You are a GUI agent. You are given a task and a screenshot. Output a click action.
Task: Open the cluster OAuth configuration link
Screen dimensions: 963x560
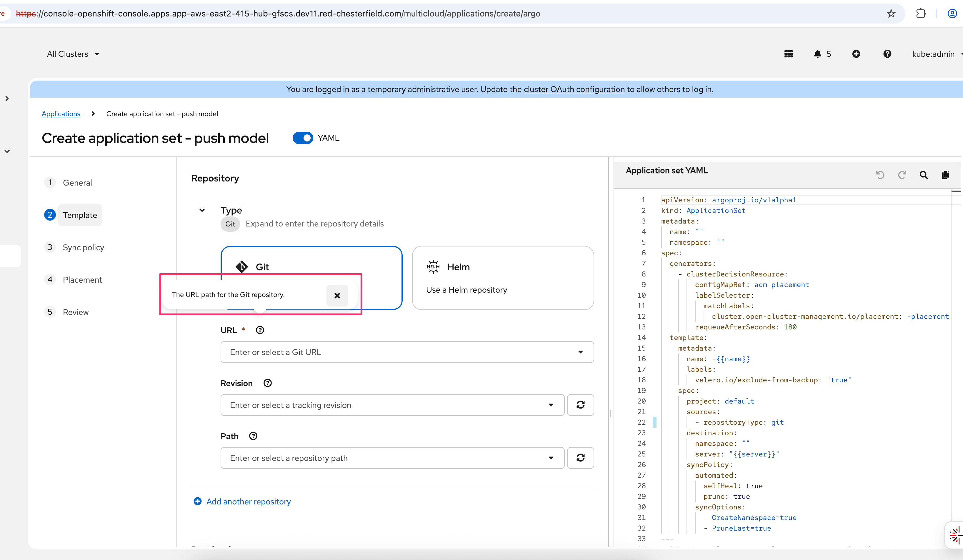tap(574, 89)
